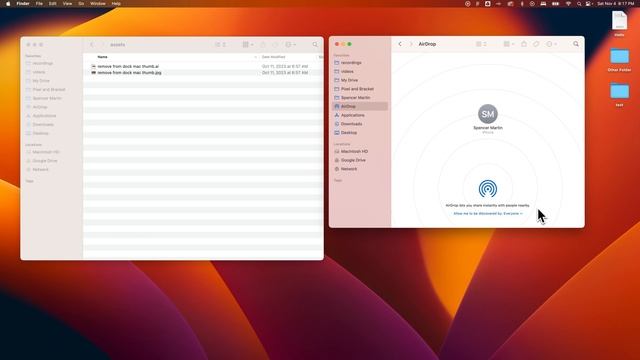Select the SM Spencer Martin AirDrop contact
This screenshot has width=640, height=360.
coord(488,118)
